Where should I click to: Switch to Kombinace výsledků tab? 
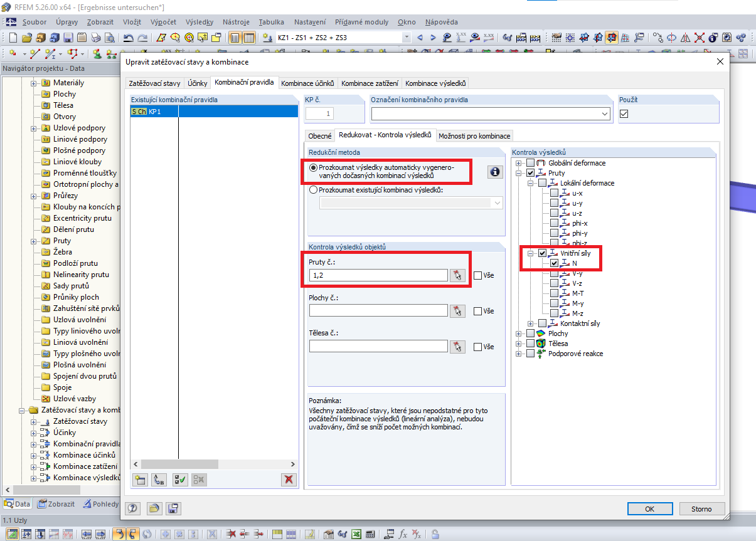[435, 83]
